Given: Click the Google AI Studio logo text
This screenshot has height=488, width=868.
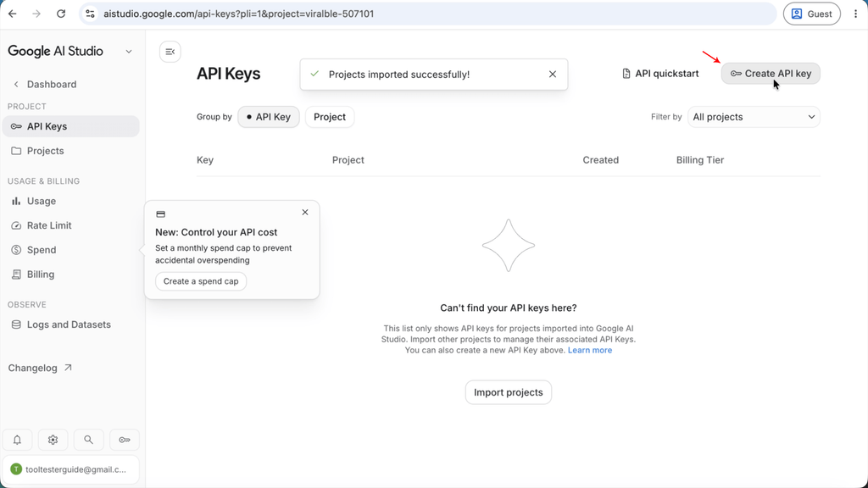Looking at the screenshot, I should pos(55,52).
